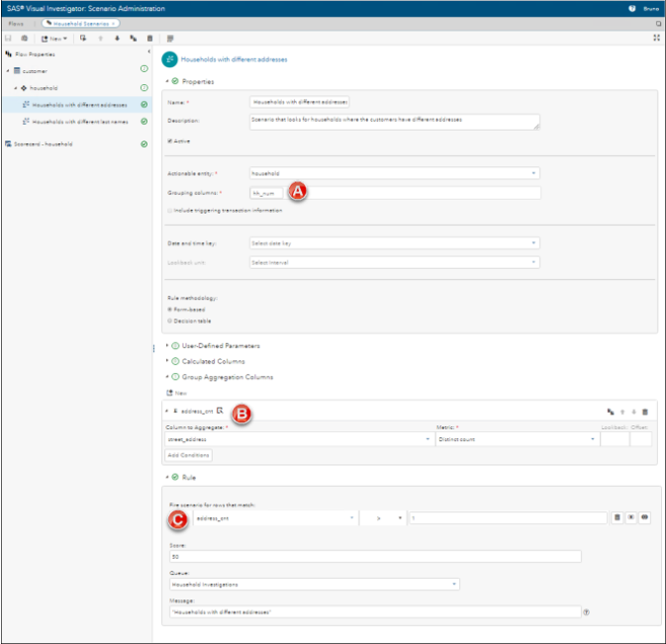Click the trash icon in the flow toolbar
This screenshot has height=644, width=666.
point(149,38)
